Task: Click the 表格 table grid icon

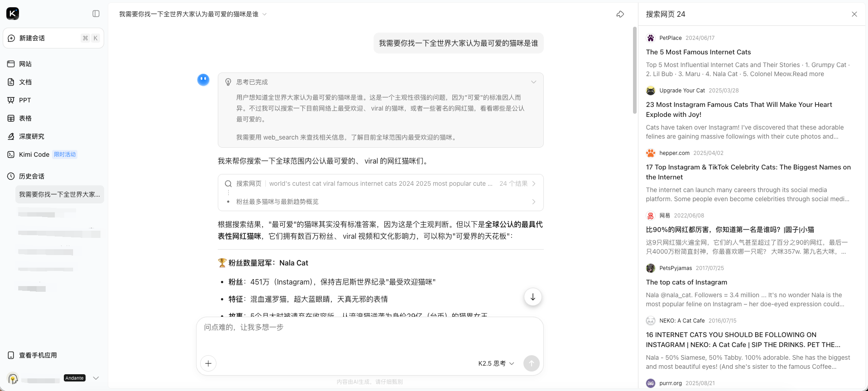Action: [11, 118]
